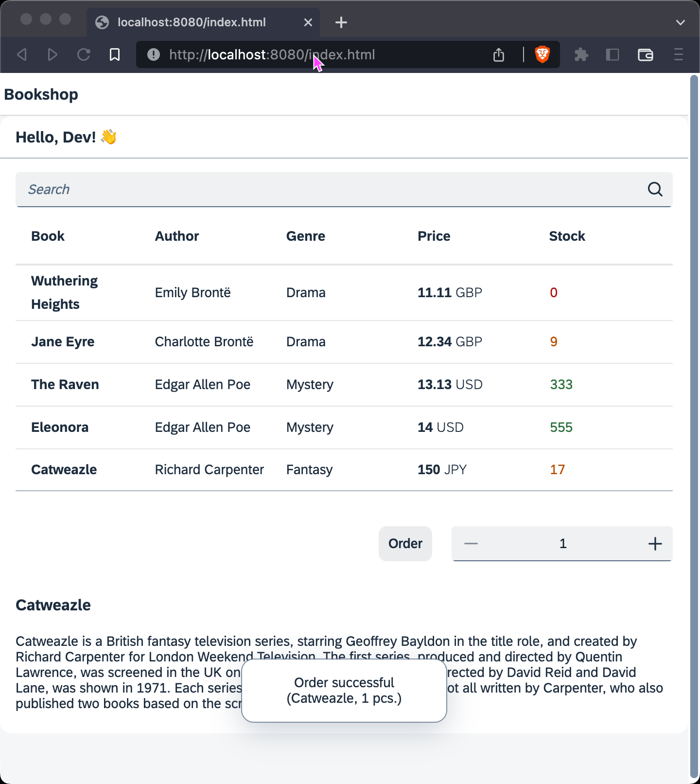The image size is (700, 784).
Task: Click the Price column header
Action: (434, 236)
